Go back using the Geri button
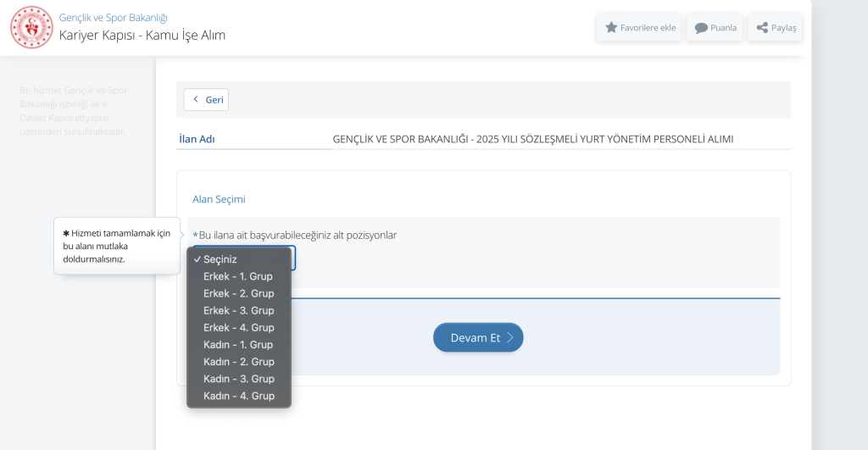Screen dimensions: 868x450 (x=207, y=99)
